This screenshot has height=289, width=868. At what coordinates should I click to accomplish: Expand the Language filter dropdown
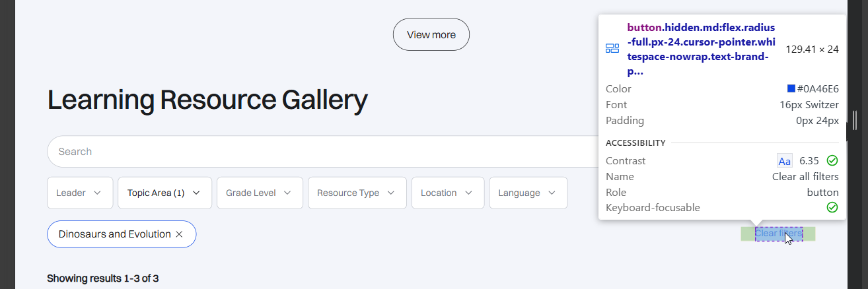pos(528,193)
